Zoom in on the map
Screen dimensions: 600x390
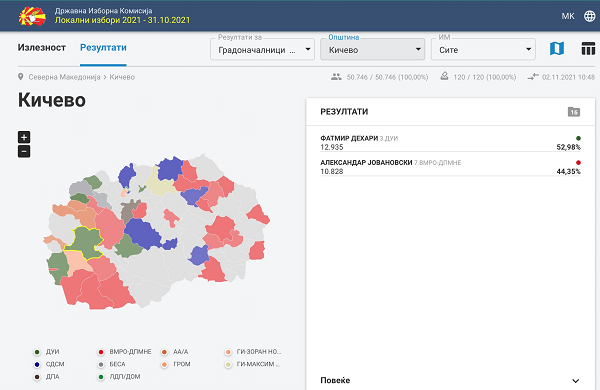tap(24, 137)
